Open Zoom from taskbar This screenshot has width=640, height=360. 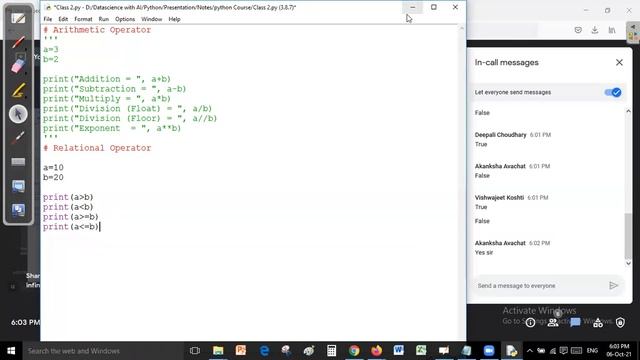coord(489,351)
